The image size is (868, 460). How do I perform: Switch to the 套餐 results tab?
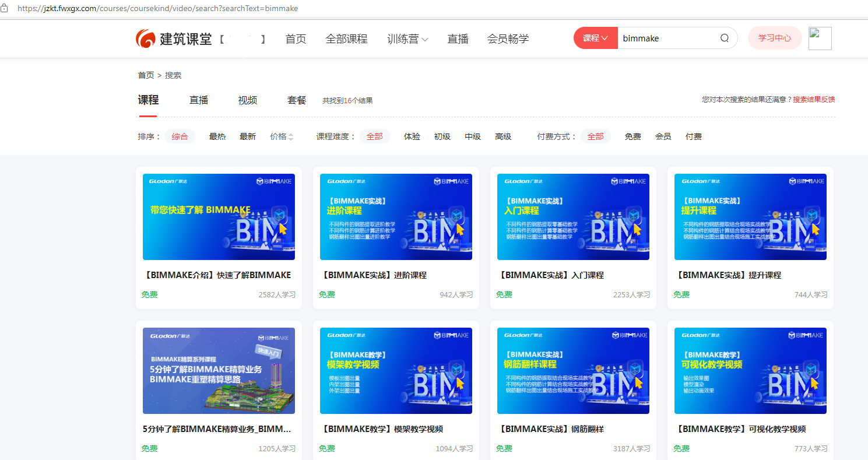click(297, 100)
